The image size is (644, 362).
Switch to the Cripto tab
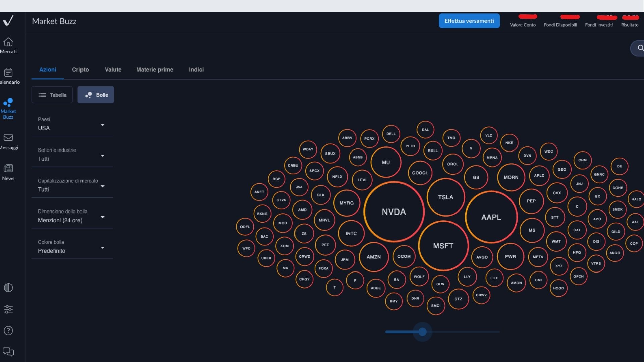point(80,70)
